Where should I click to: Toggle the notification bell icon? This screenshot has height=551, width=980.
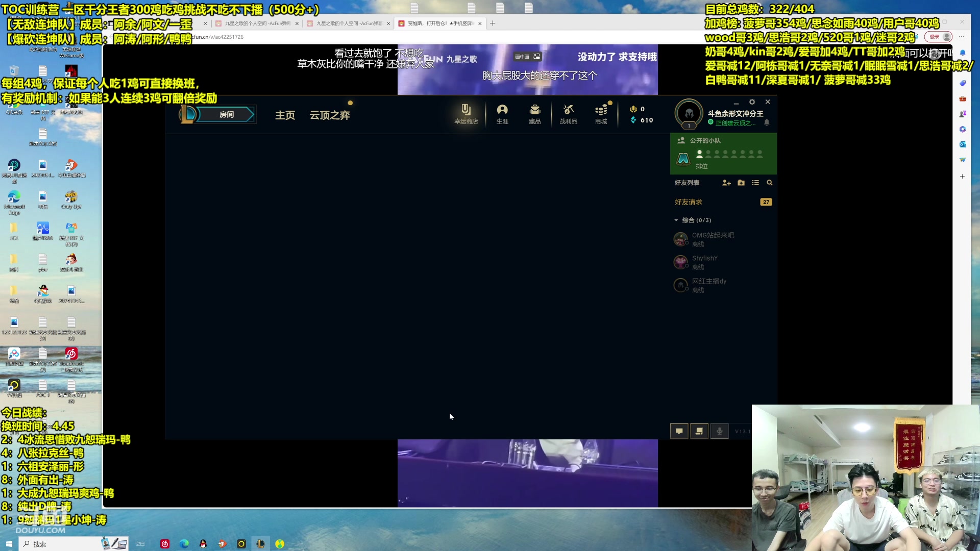click(767, 122)
